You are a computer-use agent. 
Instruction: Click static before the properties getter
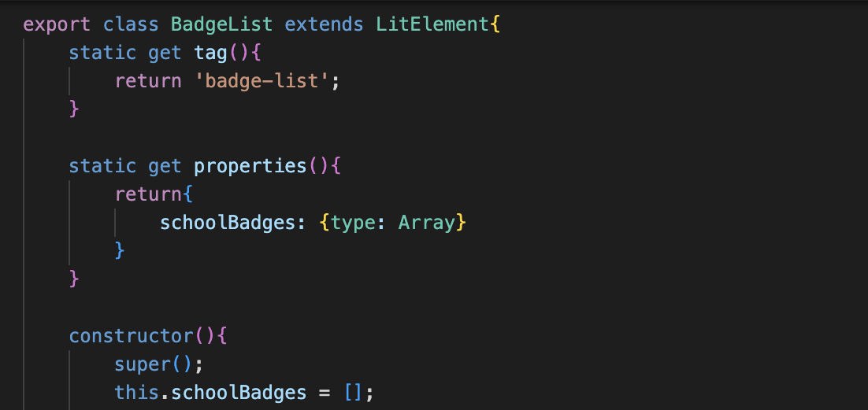pyautogui.click(x=102, y=166)
